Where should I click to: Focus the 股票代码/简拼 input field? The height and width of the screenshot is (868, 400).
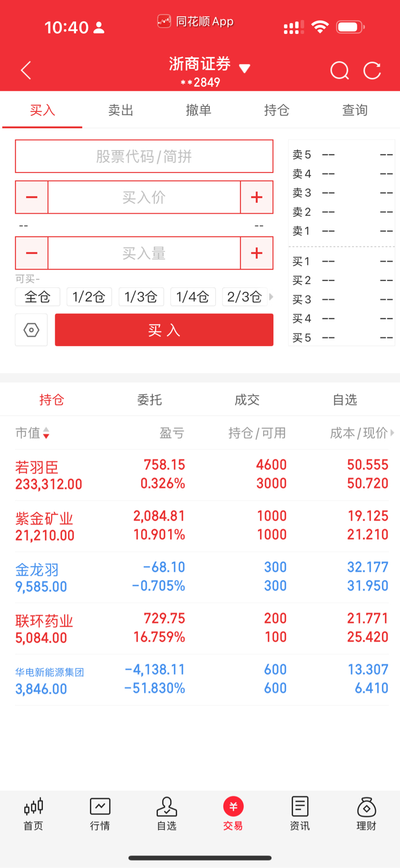tap(144, 156)
